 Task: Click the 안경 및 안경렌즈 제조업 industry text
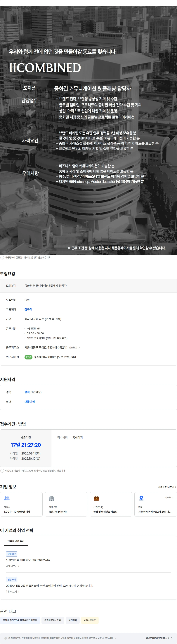click(105, 512)
